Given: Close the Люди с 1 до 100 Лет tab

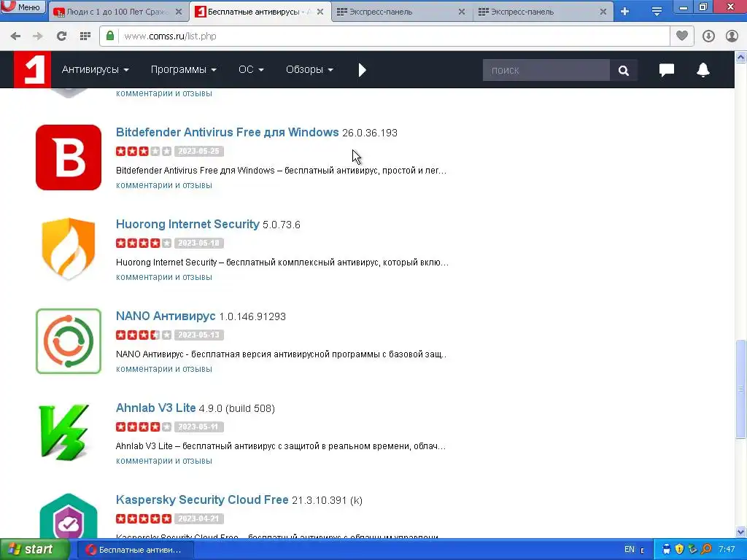Looking at the screenshot, I should tap(179, 12).
